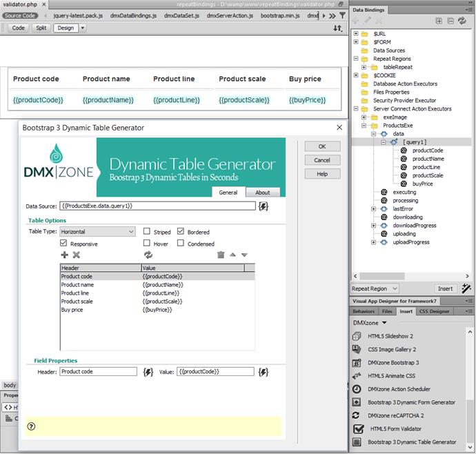Viewport: 476px width, 454px height.
Task: Expand the $URL tree node
Action: click(356, 34)
